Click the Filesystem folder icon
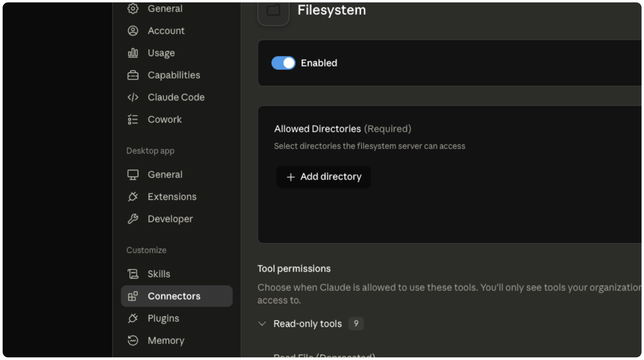 (274, 10)
